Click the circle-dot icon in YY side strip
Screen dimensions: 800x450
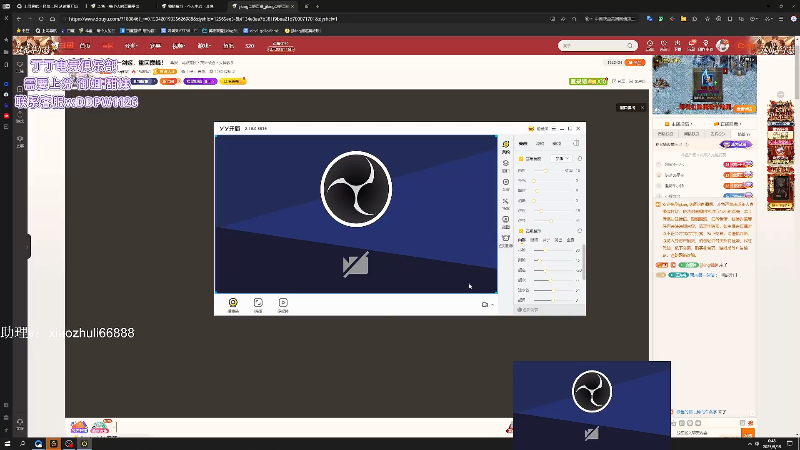pyautogui.click(x=506, y=184)
